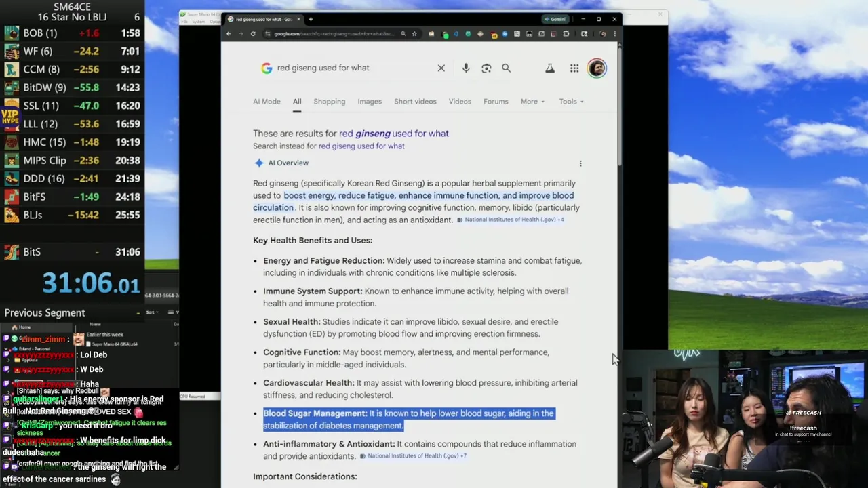Open the AI Overview three-dot options
The height and width of the screenshot is (488, 868).
580,163
